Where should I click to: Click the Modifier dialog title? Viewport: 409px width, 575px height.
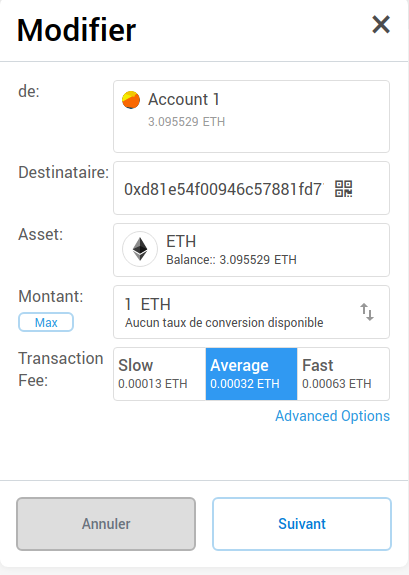click(x=76, y=30)
